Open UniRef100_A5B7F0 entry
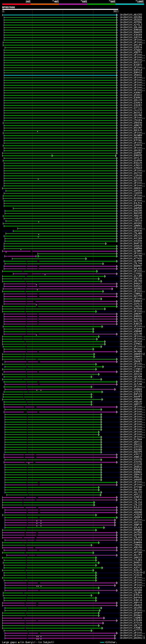The width and height of the screenshot is (146, 644). [x=131, y=53]
